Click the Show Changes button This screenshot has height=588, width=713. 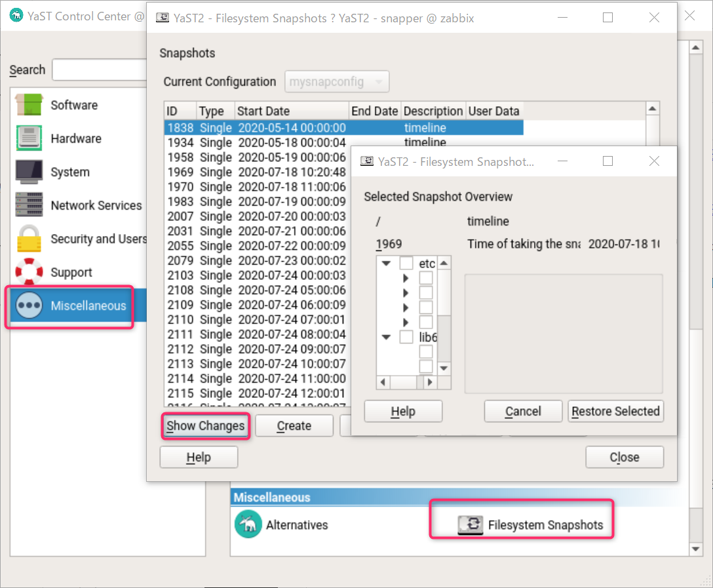pyautogui.click(x=206, y=425)
